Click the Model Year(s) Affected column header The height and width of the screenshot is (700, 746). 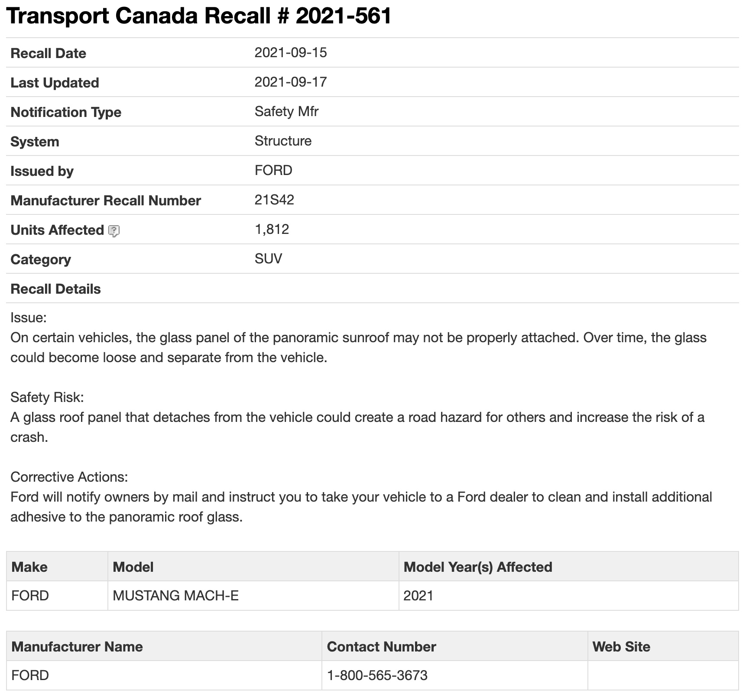point(478,567)
